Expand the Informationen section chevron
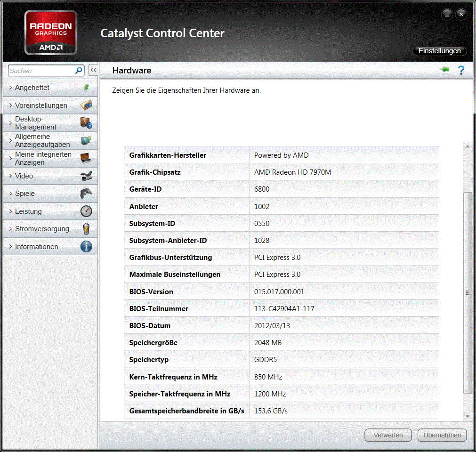Screen dimensions: 476x452 click(10, 247)
